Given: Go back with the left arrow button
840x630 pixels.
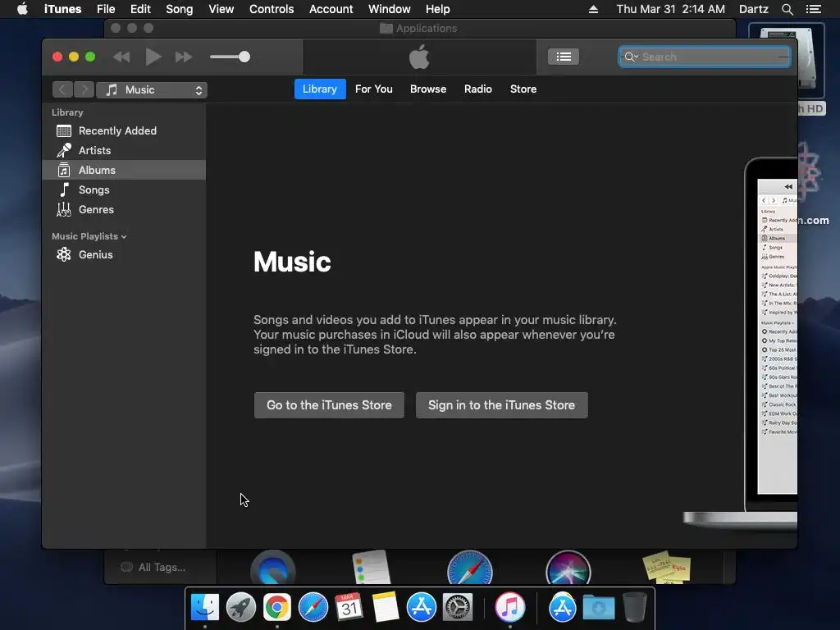Looking at the screenshot, I should (x=62, y=89).
